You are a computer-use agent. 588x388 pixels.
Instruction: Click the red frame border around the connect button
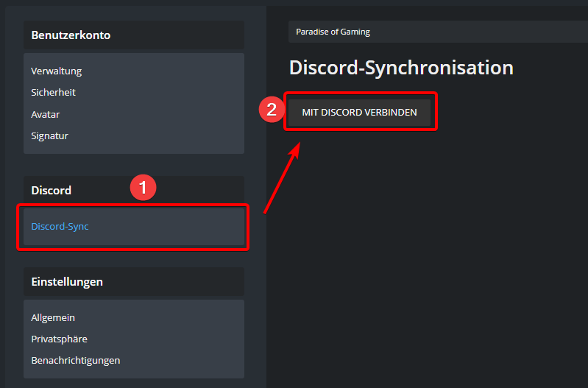click(x=361, y=130)
